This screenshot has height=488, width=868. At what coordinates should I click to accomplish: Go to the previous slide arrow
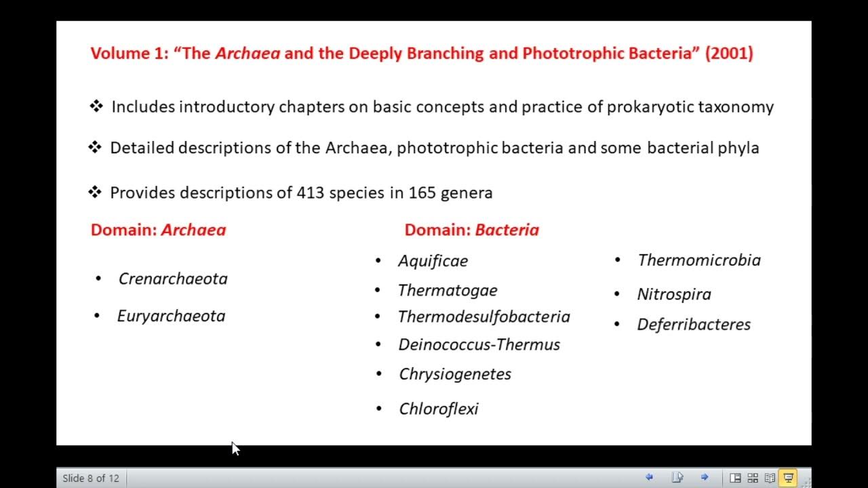(x=649, y=477)
